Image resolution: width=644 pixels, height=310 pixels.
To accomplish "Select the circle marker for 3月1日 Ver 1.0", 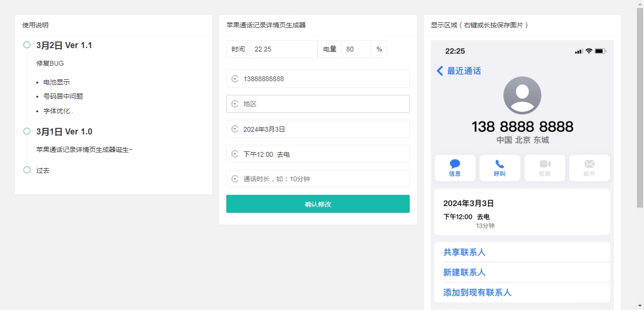I will coord(26,131).
